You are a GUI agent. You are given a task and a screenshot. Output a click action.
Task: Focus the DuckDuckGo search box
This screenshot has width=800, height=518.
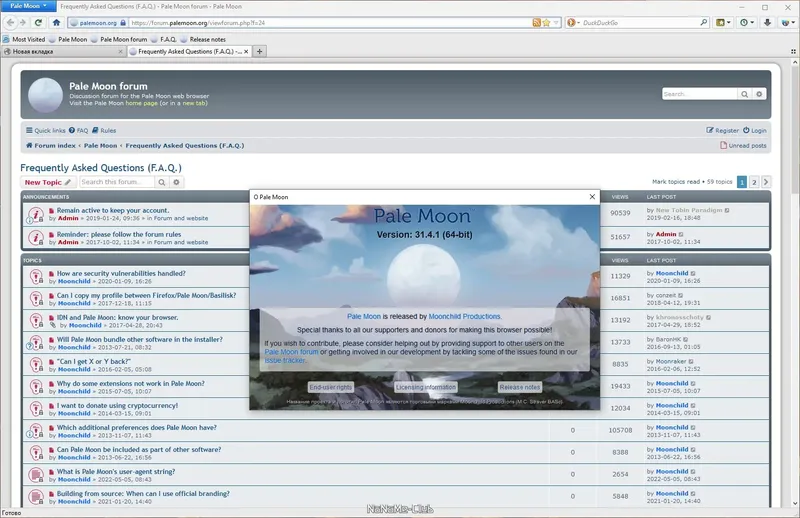tap(640, 23)
